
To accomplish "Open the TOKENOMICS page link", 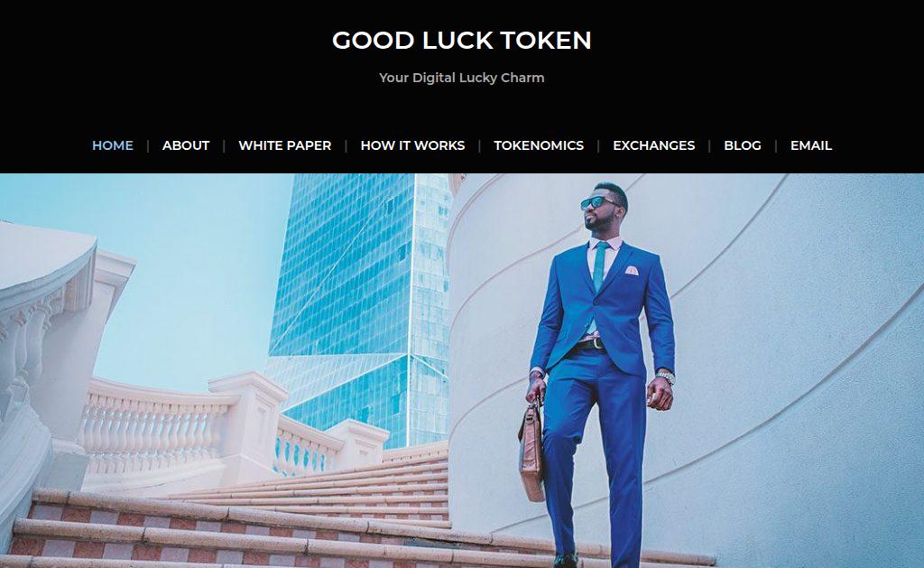I will tap(539, 145).
